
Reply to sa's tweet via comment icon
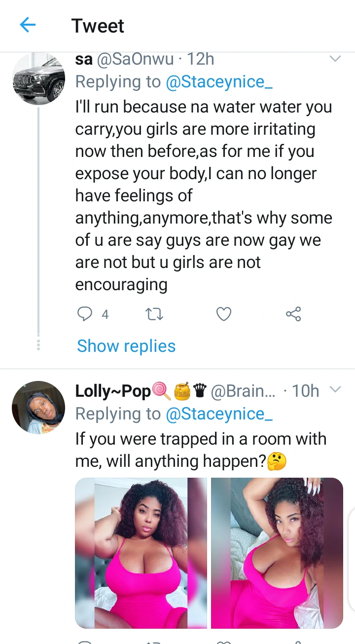pos(85,314)
